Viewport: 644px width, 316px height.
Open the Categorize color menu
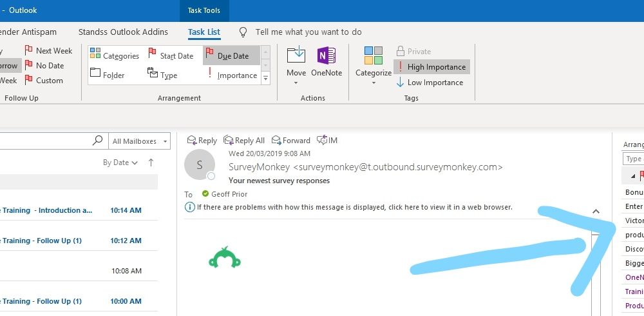[x=374, y=65]
